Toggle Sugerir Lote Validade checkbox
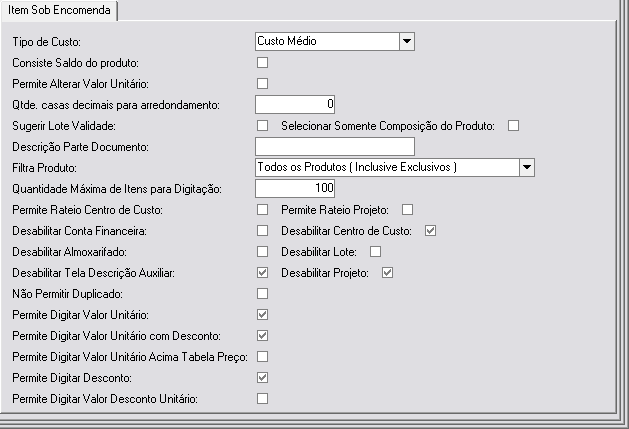 [262, 126]
